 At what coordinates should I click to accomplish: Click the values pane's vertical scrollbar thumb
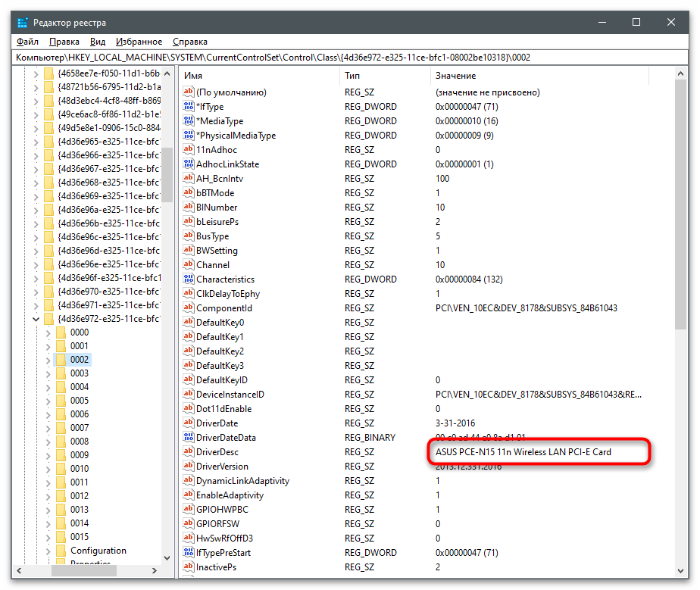coord(680,204)
